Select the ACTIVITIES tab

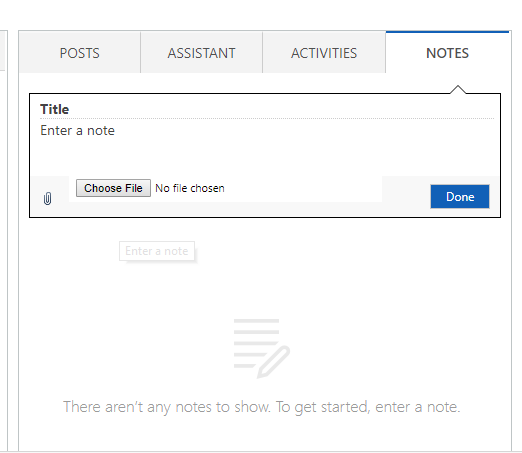click(324, 53)
